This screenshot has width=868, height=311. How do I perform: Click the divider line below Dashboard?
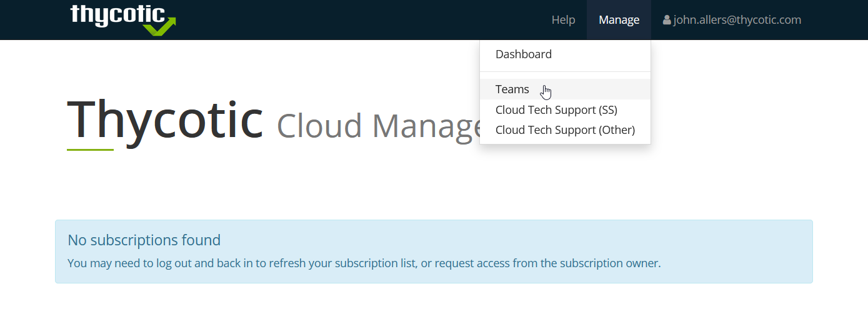565,72
